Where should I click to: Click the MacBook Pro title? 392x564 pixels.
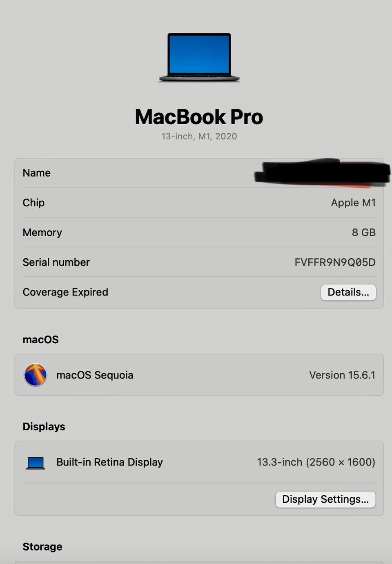(199, 117)
